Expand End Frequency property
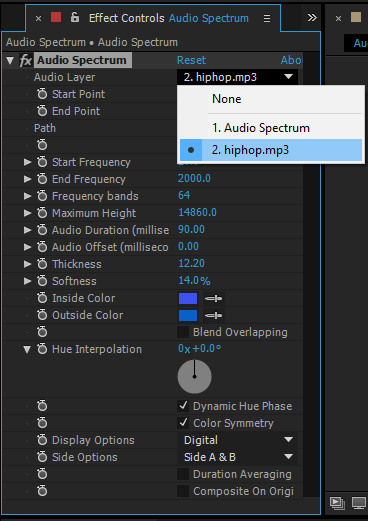 click(27, 179)
